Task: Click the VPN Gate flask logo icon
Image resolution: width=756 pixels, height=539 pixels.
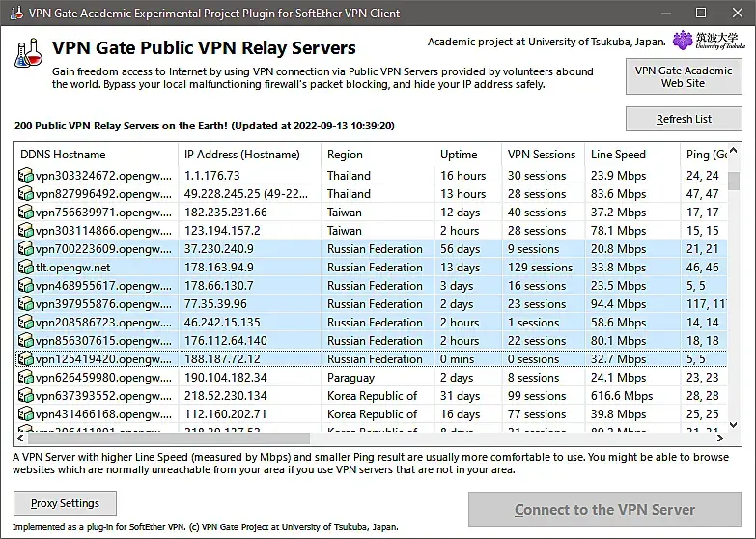Action: tap(29, 54)
